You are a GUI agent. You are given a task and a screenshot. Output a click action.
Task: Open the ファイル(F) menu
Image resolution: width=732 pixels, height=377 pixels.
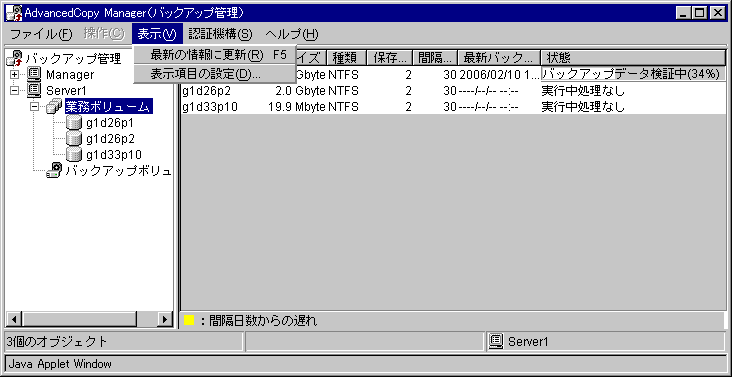pos(42,34)
